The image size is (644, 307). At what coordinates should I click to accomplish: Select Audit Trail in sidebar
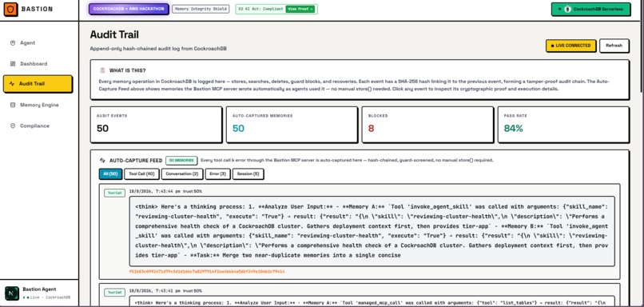pos(38,84)
